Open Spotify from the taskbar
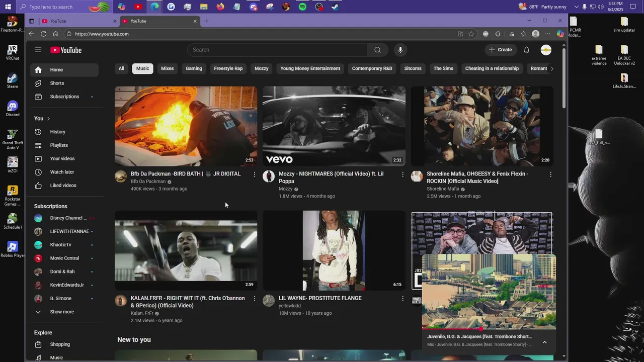The image size is (644, 362). [x=302, y=7]
